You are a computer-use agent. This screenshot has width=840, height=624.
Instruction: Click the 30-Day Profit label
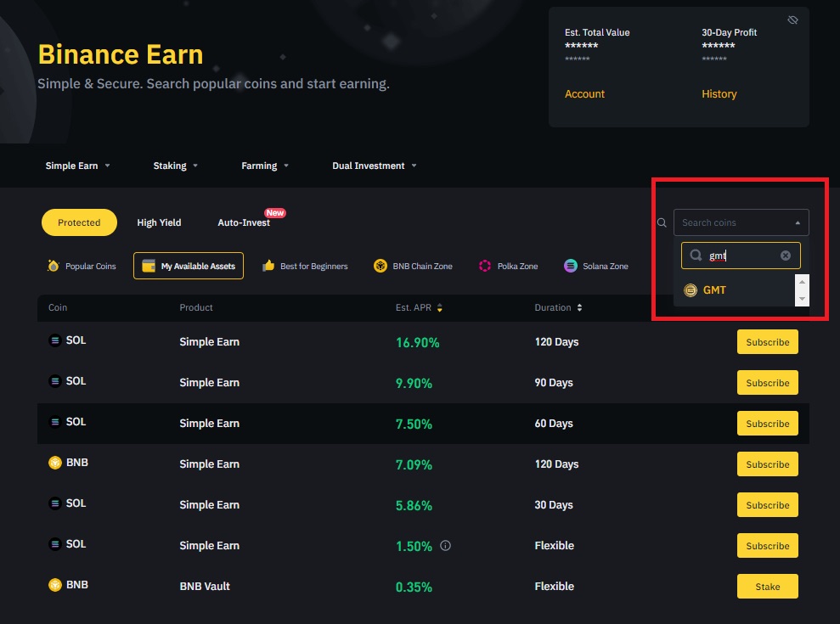729,32
